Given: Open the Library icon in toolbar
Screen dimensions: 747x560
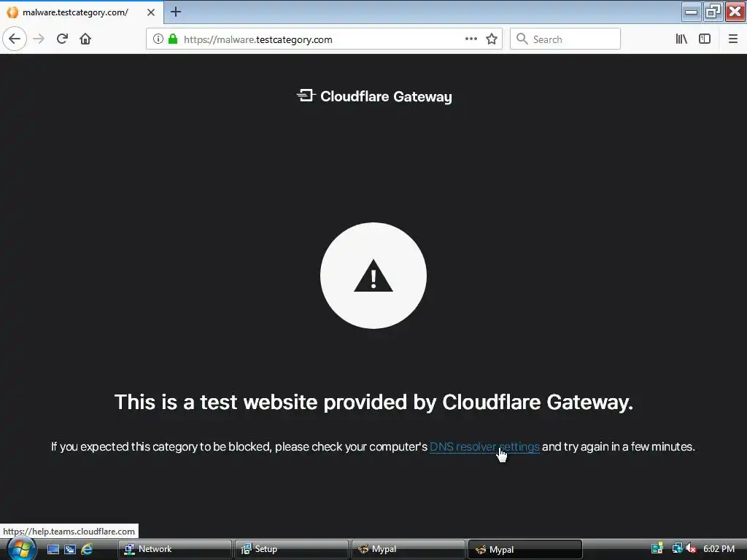Looking at the screenshot, I should click(681, 39).
